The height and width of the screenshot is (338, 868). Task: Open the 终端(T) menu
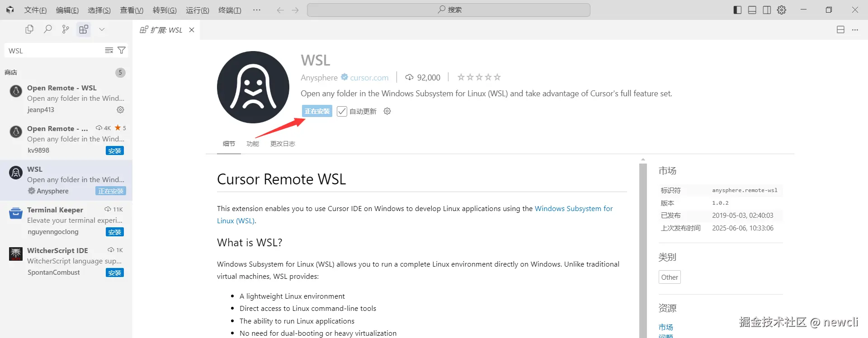pyautogui.click(x=230, y=10)
